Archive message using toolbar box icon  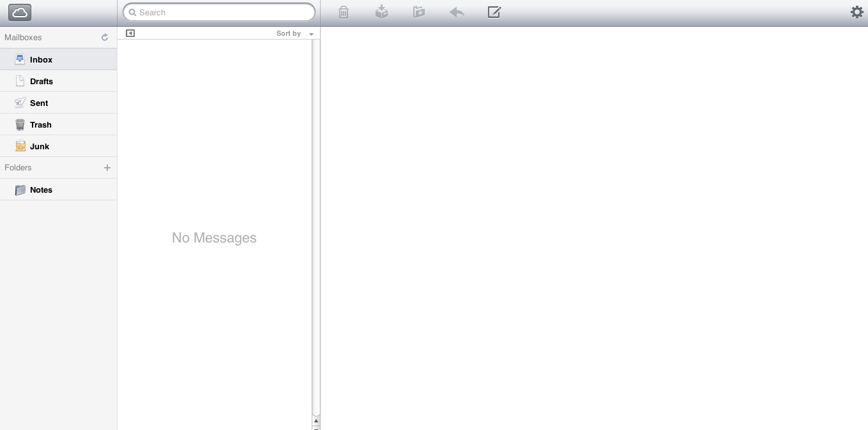point(381,12)
